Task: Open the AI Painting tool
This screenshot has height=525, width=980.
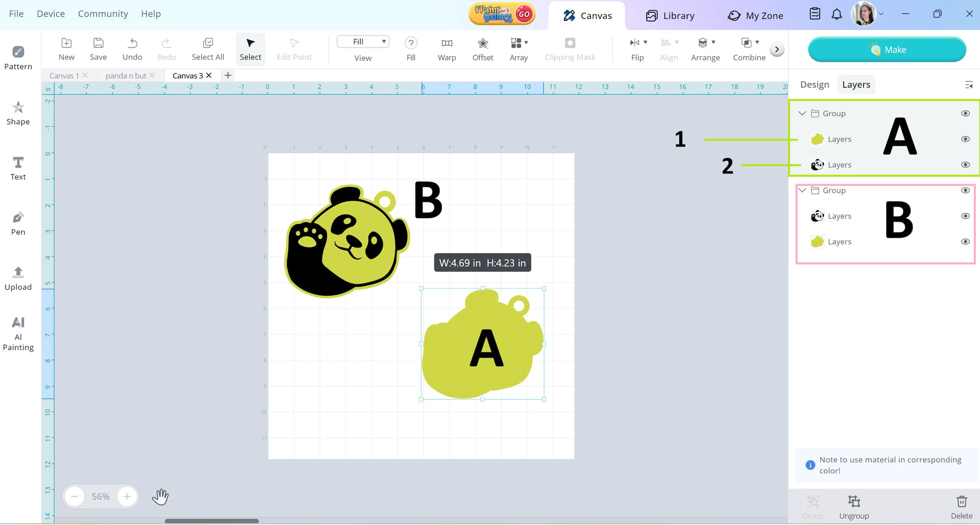Action: pyautogui.click(x=18, y=333)
